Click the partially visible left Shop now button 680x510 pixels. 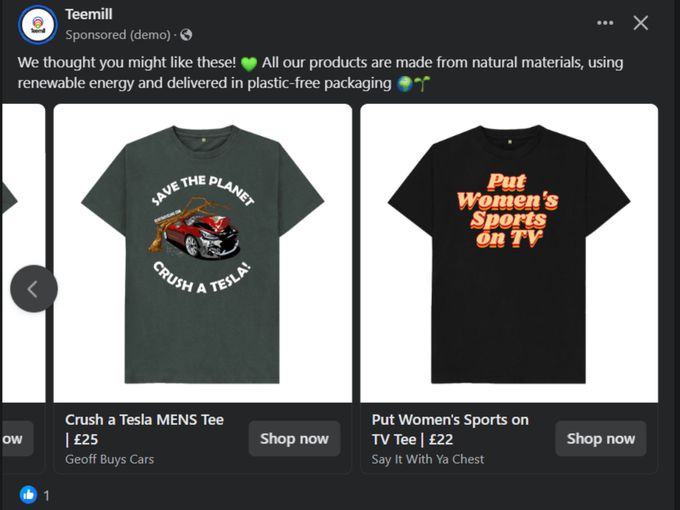coord(14,438)
